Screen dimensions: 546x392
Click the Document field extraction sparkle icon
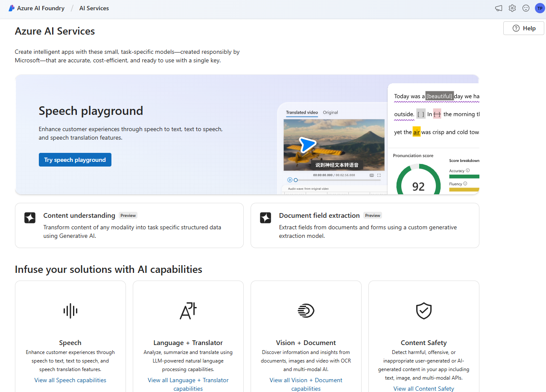[x=266, y=218]
